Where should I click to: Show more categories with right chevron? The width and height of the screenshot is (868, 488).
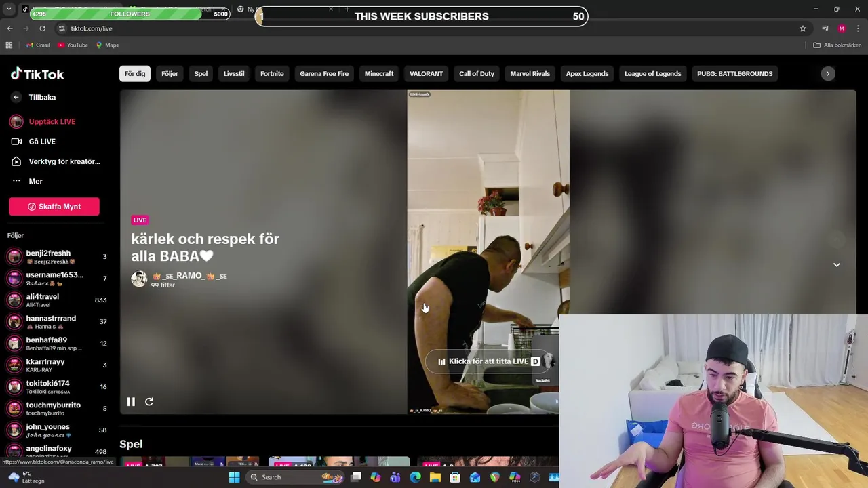click(827, 73)
